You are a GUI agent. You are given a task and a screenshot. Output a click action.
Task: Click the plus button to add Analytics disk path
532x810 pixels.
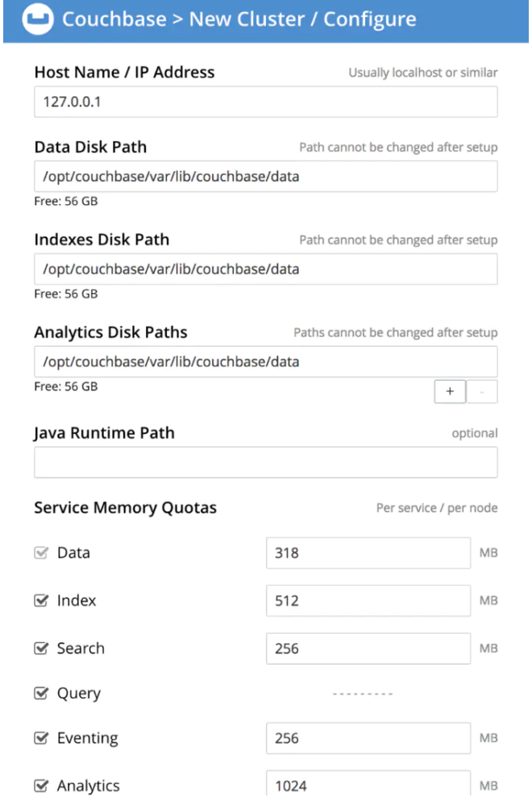coord(450,391)
